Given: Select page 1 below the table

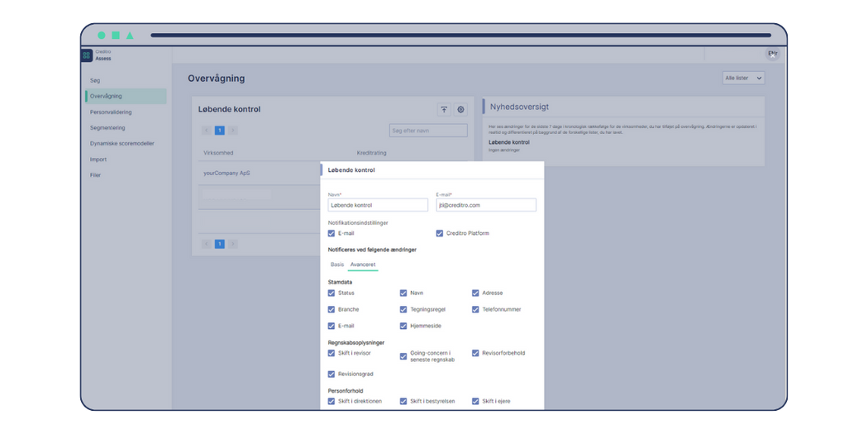Looking at the screenshot, I should [x=220, y=244].
